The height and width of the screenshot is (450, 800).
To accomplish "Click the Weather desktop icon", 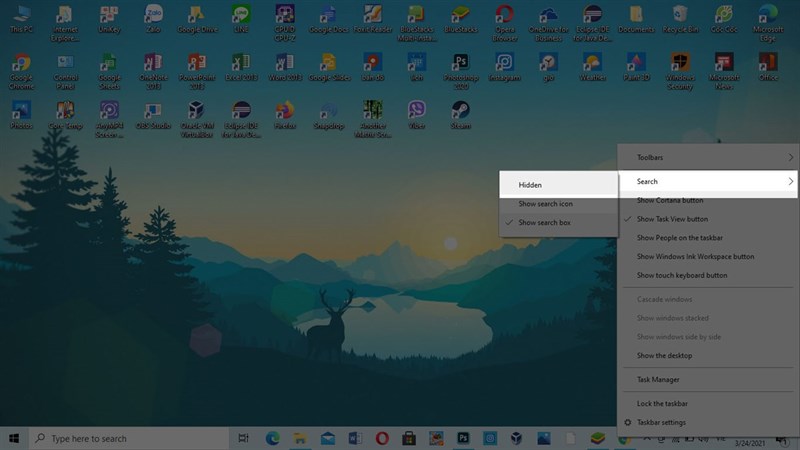I will pyautogui.click(x=592, y=67).
